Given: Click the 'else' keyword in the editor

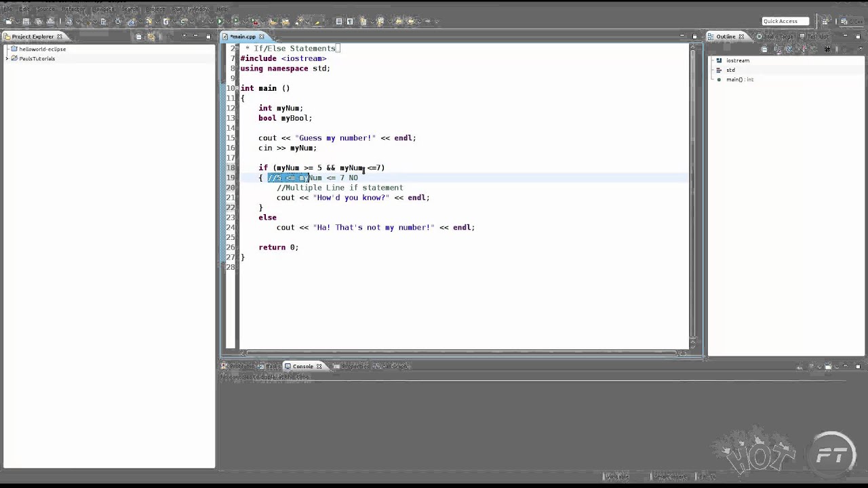Looking at the screenshot, I should [x=267, y=218].
